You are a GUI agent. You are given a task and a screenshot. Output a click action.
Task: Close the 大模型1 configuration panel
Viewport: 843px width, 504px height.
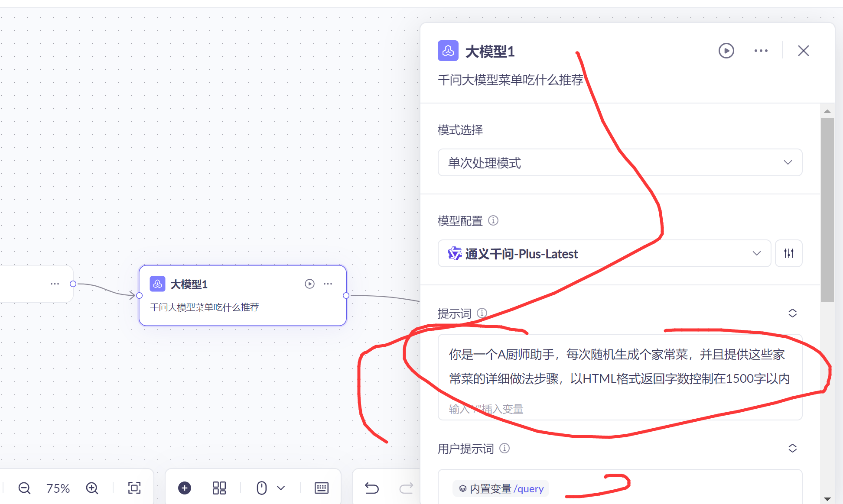803,51
